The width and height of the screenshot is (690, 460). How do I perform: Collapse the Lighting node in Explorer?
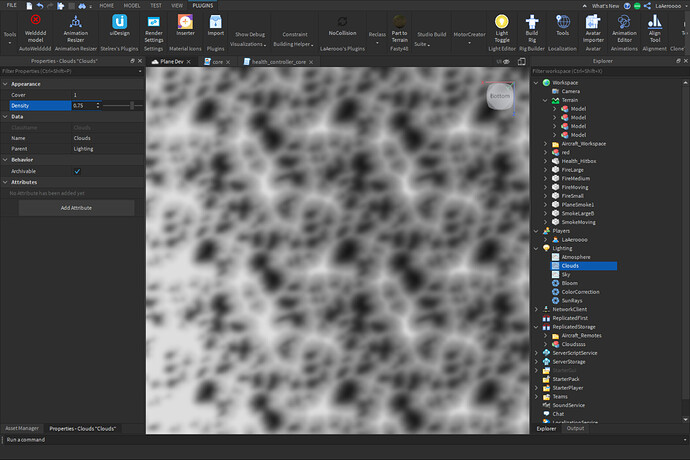537,247
